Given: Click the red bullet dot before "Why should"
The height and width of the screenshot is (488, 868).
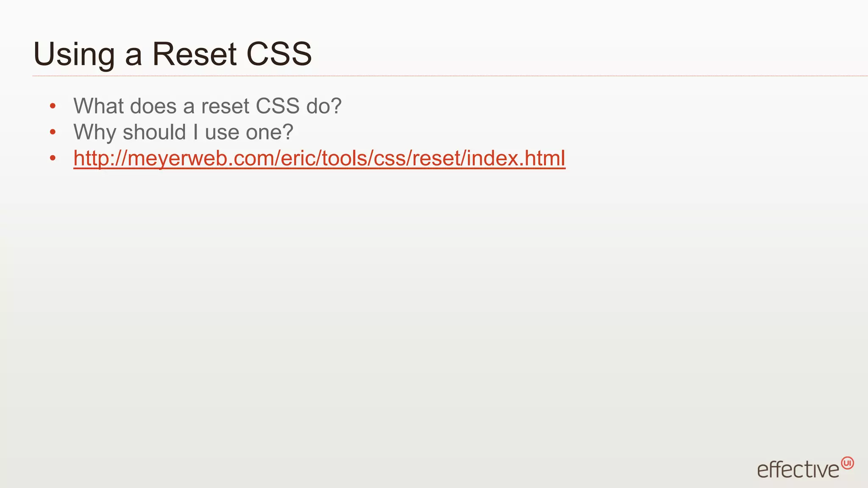Looking at the screenshot, I should click(53, 133).
